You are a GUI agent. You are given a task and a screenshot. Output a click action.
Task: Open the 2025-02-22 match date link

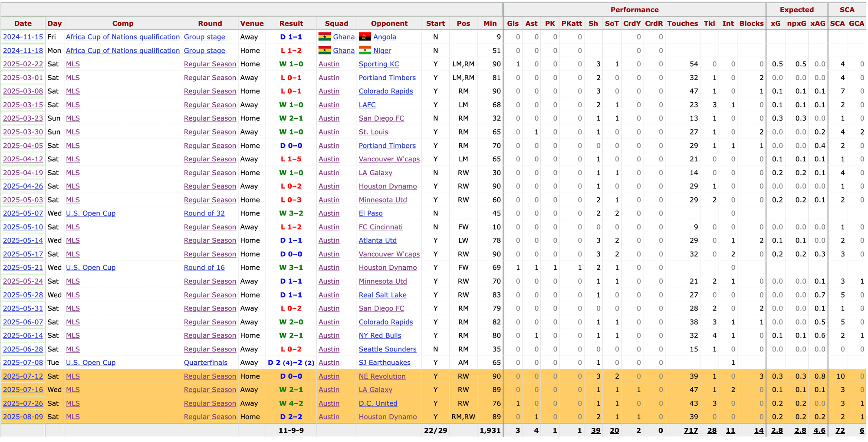pyautogui.click(x=23, y=64)
